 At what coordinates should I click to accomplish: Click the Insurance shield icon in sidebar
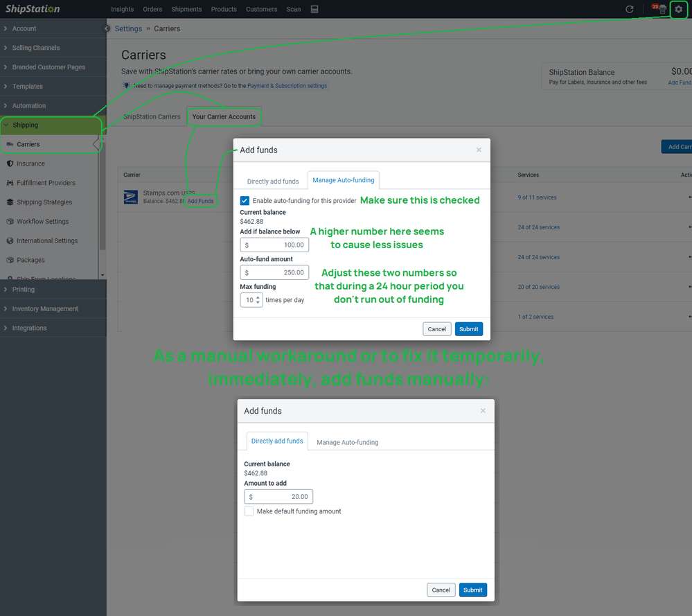click(x=10, y=164)
